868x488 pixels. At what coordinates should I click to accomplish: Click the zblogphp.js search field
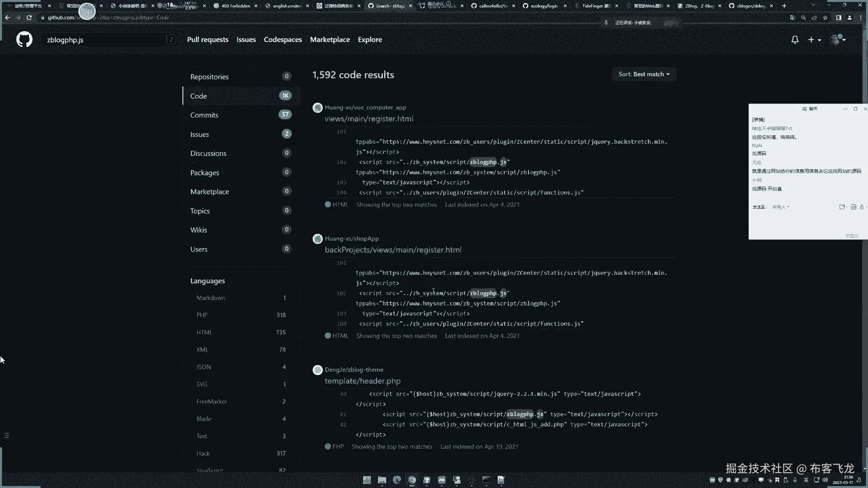(104, 40)
